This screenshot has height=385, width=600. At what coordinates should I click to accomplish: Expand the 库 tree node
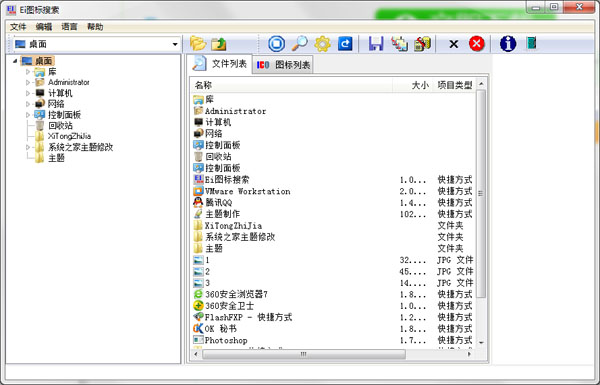(x=28, y=72)
